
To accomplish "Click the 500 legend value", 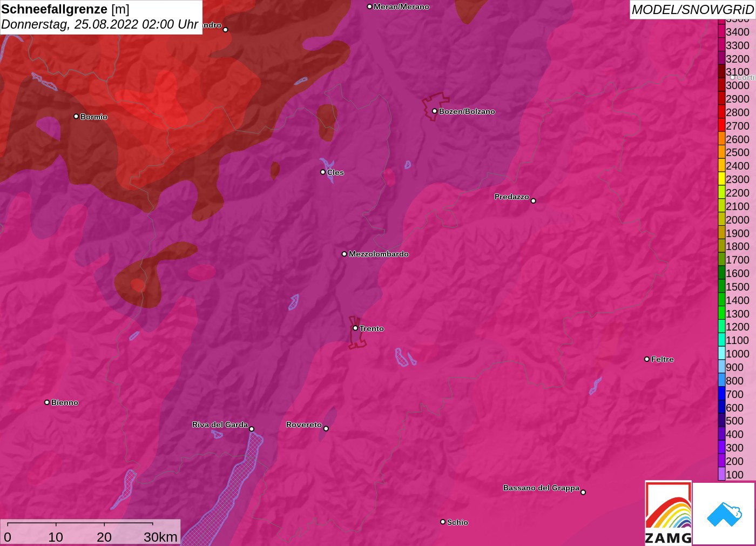I will tap(735, 421).
